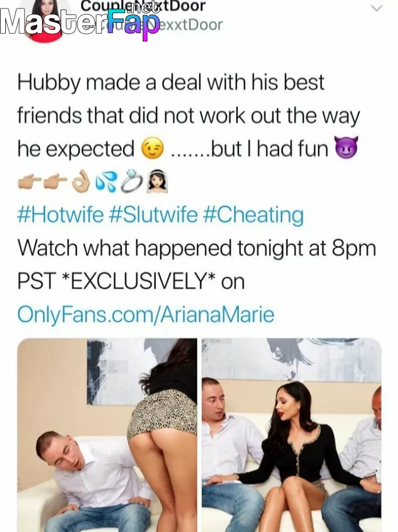Tap the purple devil emoji
398x532 pixels.
[346, 148]
